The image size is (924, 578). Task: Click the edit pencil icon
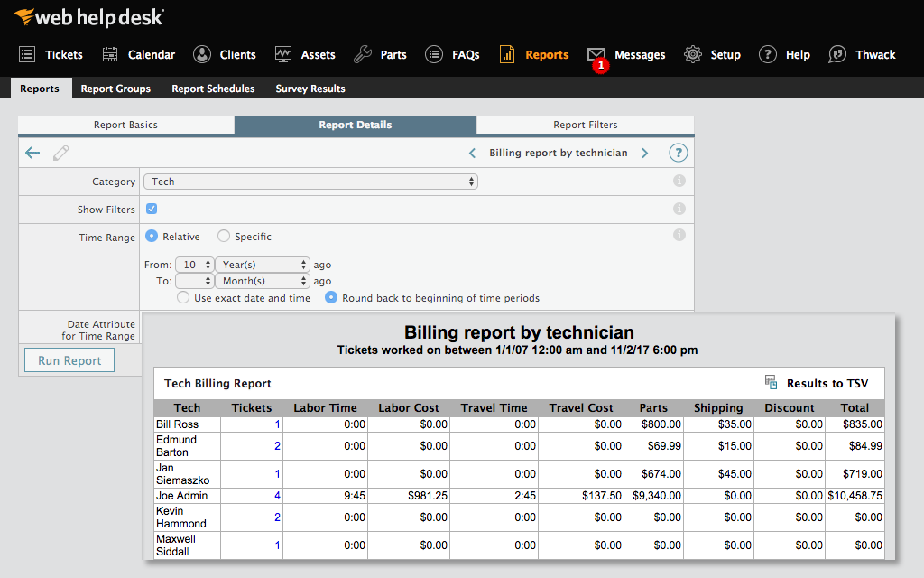coord(60,153)
